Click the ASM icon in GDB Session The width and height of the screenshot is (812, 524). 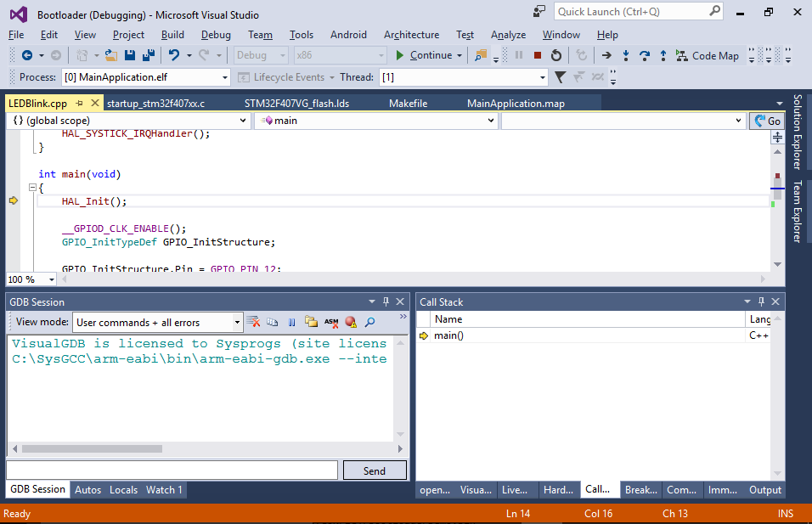331,322
